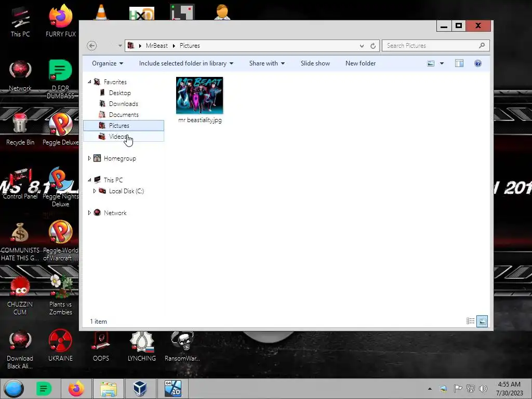Click MrBeast in address breadcrumb

click(x=156, y=46)
